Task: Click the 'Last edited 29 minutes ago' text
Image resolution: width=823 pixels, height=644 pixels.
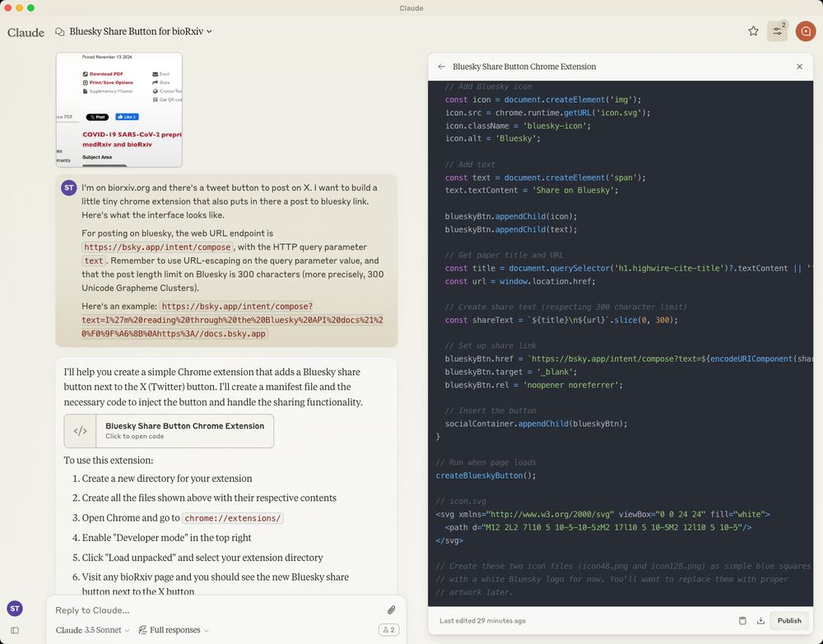Action: pyautogui.click(x=482, y=620)
